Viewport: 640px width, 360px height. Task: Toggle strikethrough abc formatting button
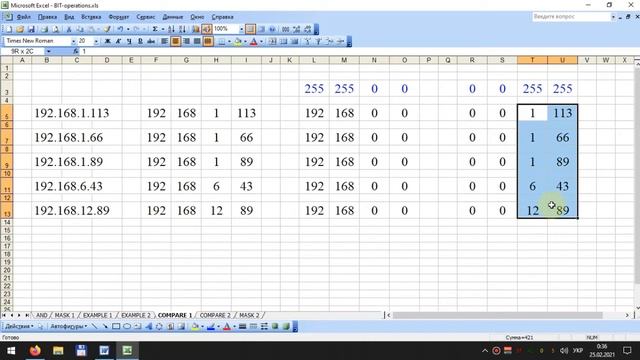(x=151, y=41)
